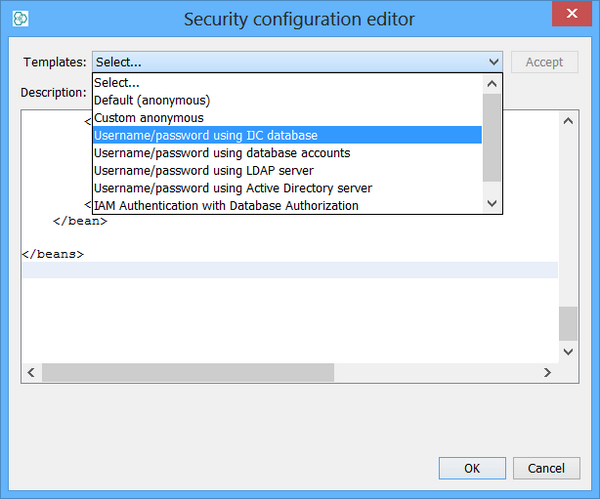Click the editor's vertical scroll down arrow
This screenshot has height=499, width=600.
[x=568, y=352]
